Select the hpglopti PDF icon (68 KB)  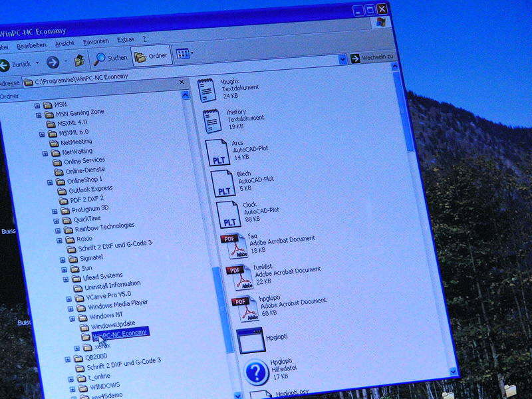[x=245, y=308]
